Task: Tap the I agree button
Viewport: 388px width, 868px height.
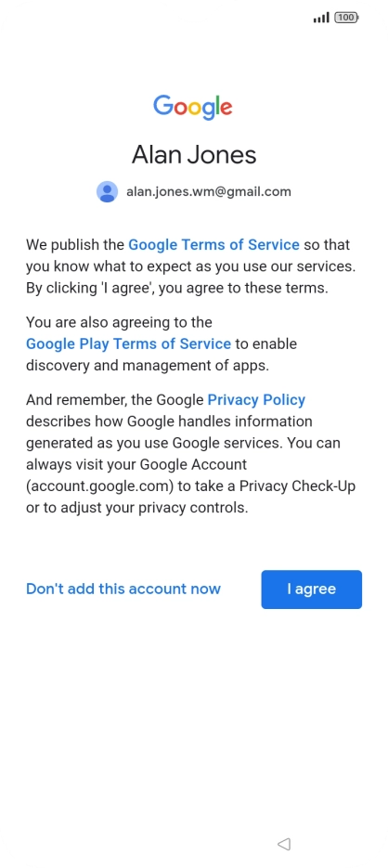Action: (x=311, y=589)
